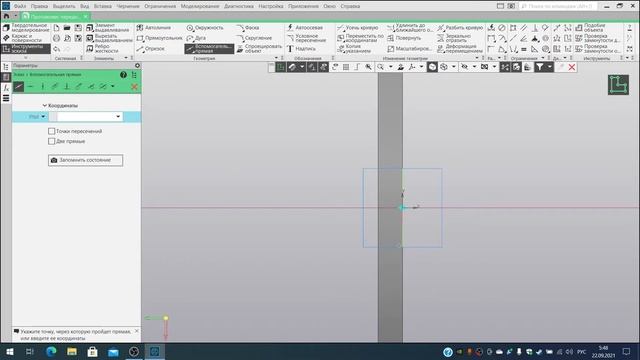Toggle Инструменты эскиза toolset
640x360 pixels.
pos(26,49)
